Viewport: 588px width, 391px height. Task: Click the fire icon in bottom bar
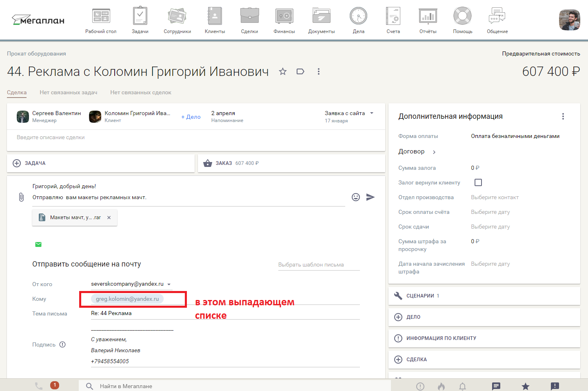[441, 386]
